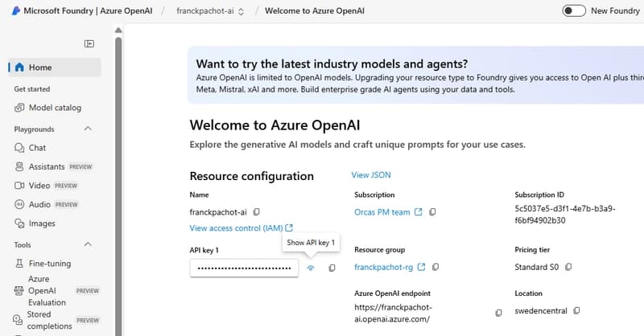Click the Subscription ID value text
The width and height of the screenshot is (644, 336).
click(565, 215)
